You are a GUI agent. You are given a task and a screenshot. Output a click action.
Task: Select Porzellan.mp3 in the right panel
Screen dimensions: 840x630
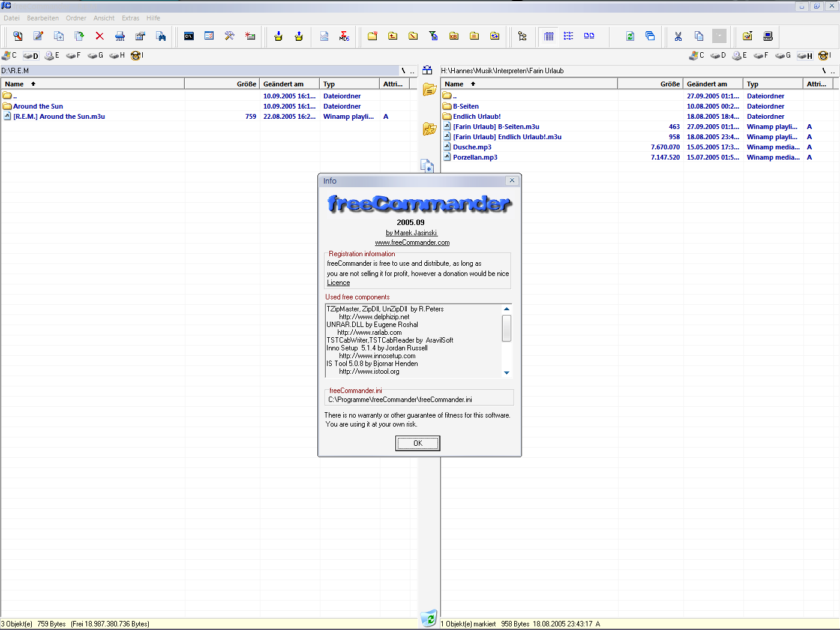(x=475, y=157)
